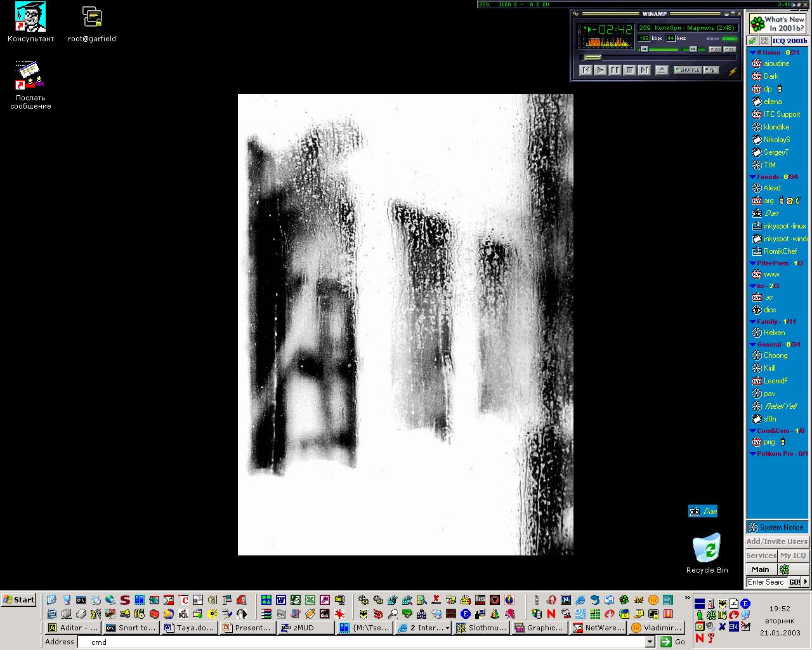812x650 pixels.
Task: Click the red S quick launch icon
Action: [x=125, y=600]
